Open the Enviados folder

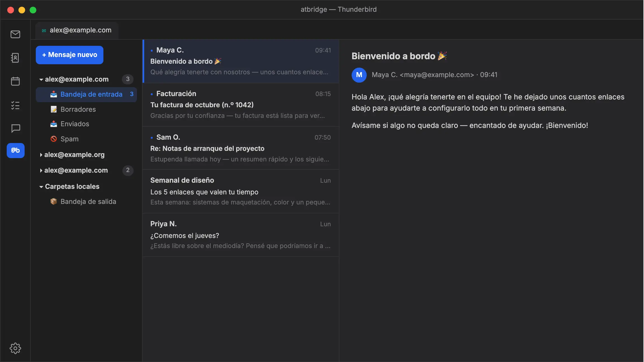pos(86,124)
